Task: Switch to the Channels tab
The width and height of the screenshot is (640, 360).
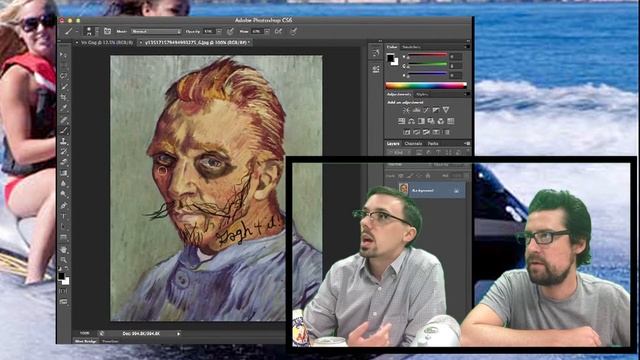Action: click(413, 143)
